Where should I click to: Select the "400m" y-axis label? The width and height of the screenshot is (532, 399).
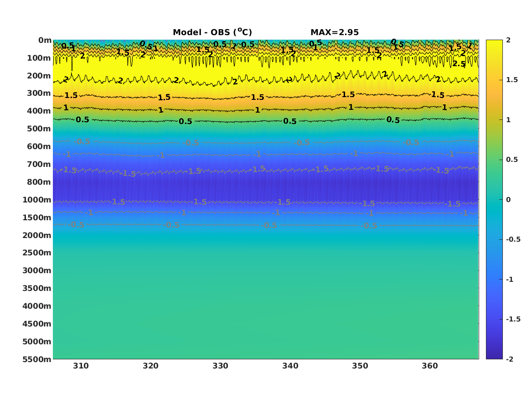[39, 111]
